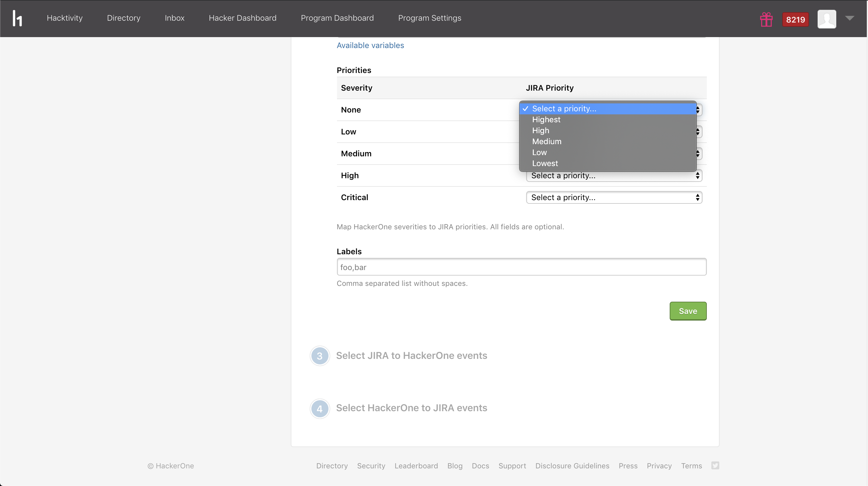Open the High severity priority dropdown

pyautogui.click(x=613, y=175)
